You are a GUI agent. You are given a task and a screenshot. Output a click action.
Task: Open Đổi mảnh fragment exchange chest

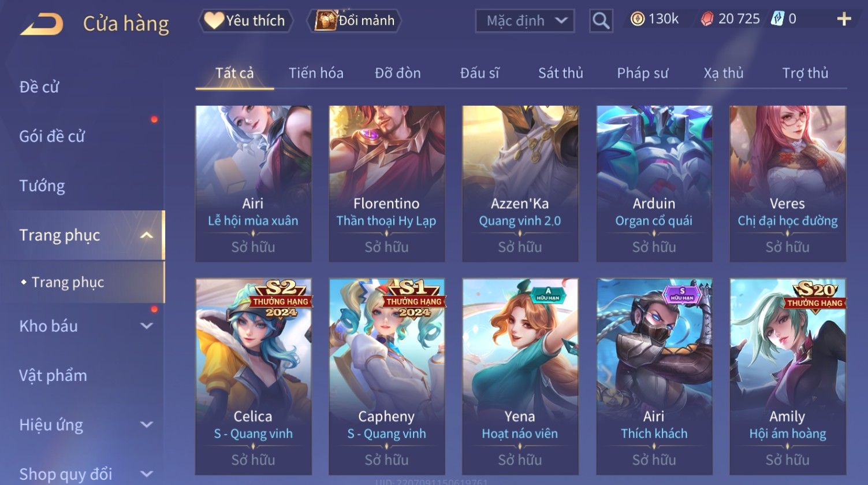355,21
